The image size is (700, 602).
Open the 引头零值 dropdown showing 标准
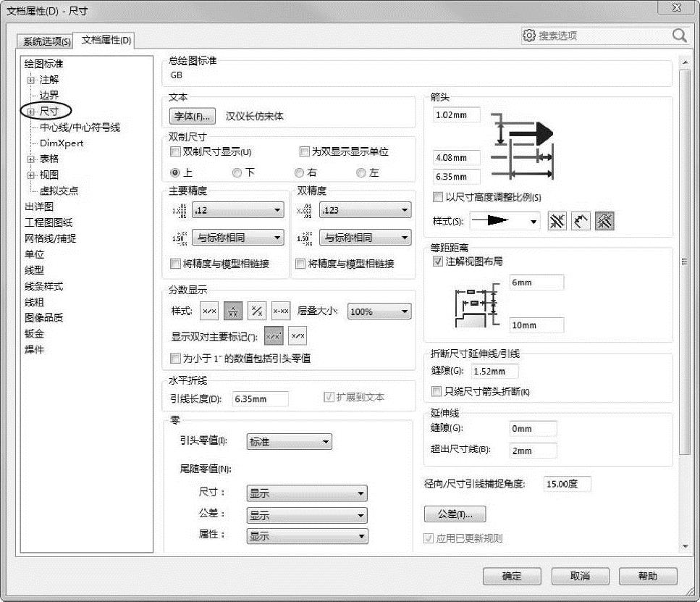[289, 442]
